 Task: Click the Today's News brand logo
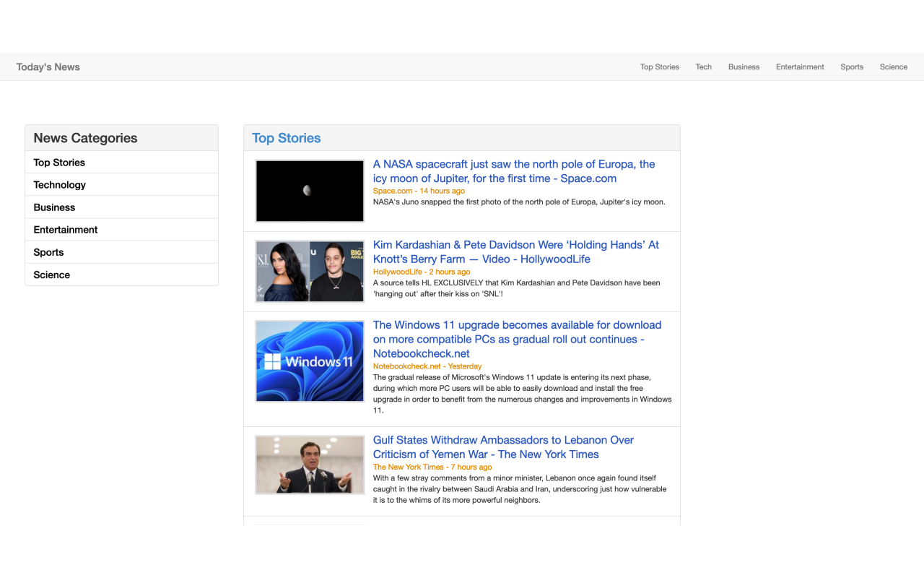(48, 67)
